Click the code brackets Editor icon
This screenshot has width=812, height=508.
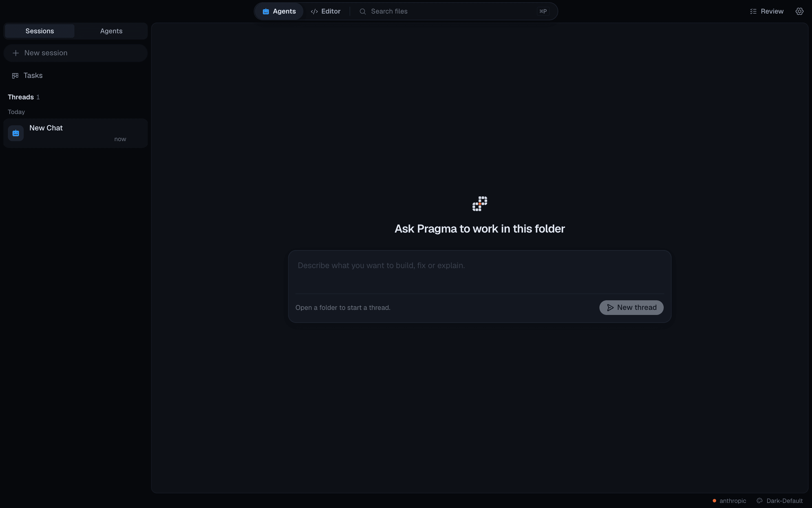pyautogui.click(x=314, y=11)
